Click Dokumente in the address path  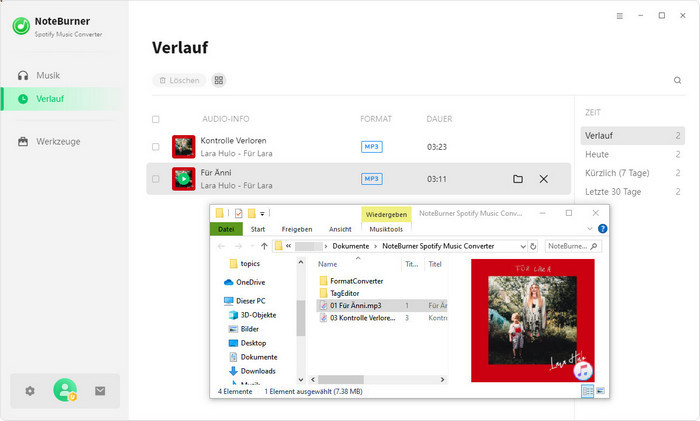(x=351, y=246)
